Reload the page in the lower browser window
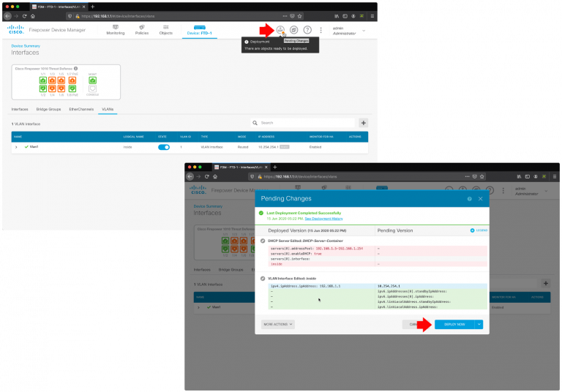 (207, 177)
